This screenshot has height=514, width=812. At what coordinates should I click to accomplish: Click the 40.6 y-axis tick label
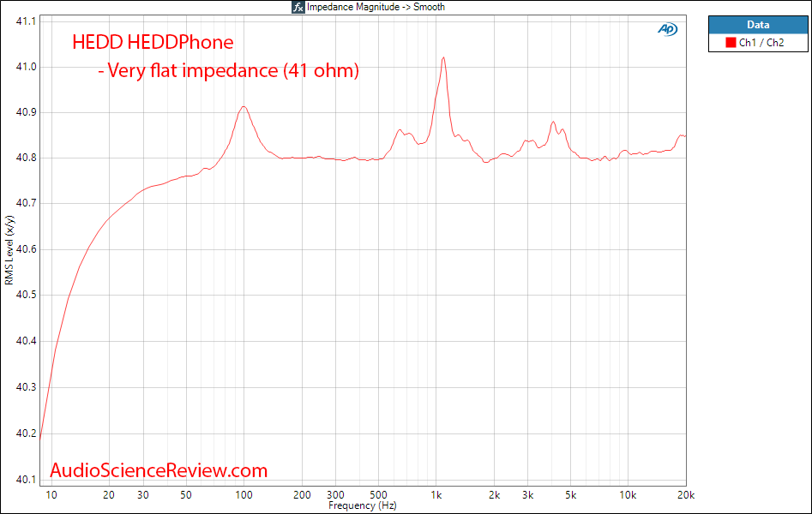(26, 249)
